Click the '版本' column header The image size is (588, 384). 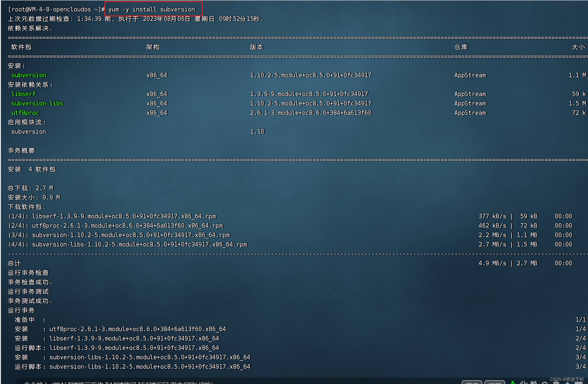(257, 47)
